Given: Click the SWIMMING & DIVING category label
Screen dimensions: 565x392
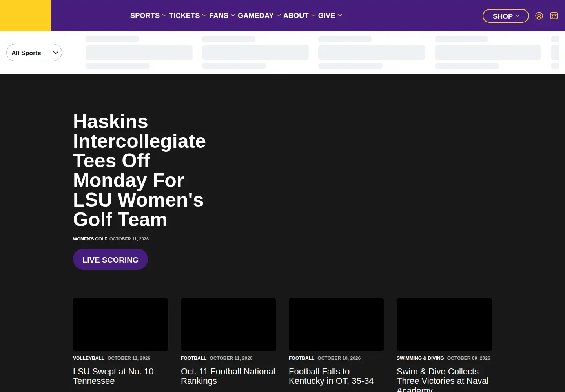Looking at the screenshot, I should (420, 358).
